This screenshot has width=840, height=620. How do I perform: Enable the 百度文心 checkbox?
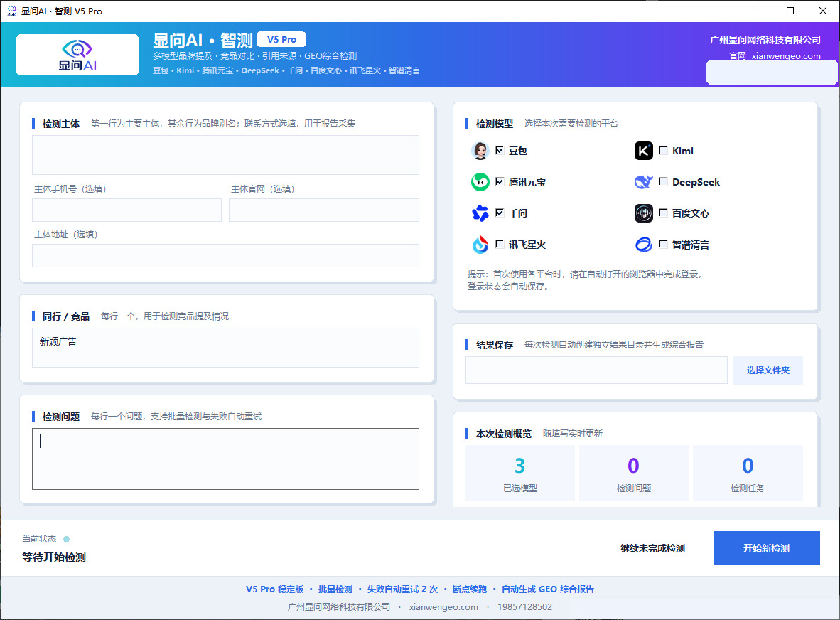coord(662,213)
